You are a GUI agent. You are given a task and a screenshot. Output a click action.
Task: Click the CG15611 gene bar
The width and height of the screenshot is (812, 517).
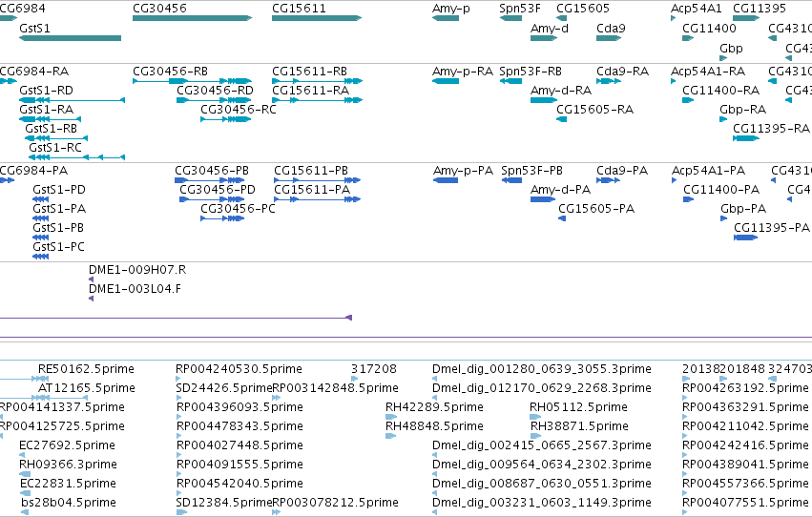pos(317,18)
